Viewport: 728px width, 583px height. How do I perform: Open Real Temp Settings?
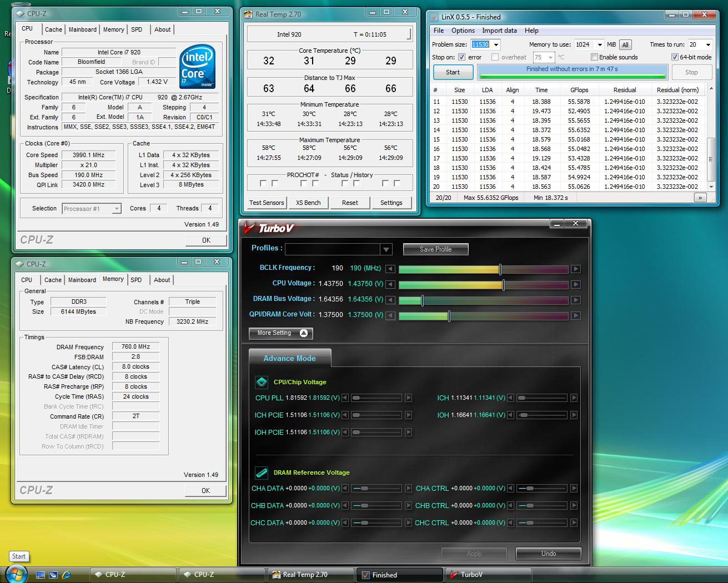(x=391, y=203)
